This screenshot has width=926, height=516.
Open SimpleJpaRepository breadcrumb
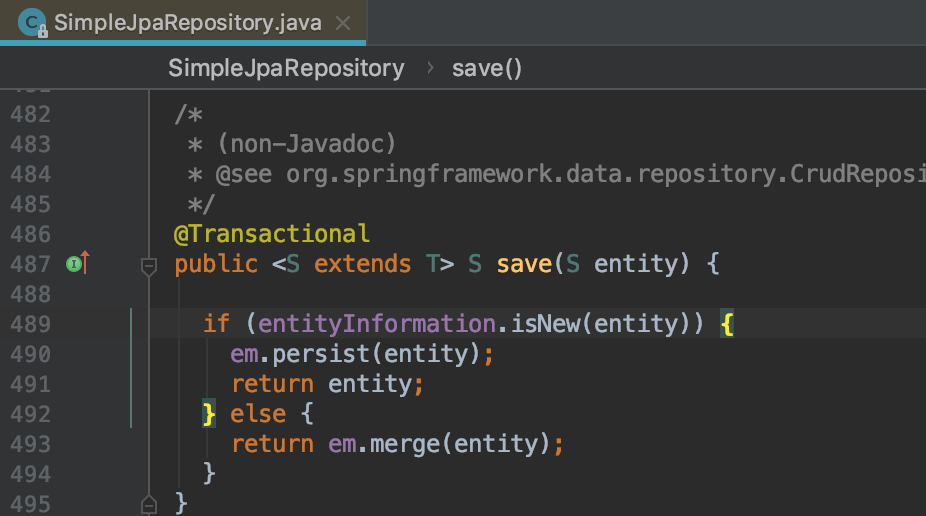click(x=286, y=68)
